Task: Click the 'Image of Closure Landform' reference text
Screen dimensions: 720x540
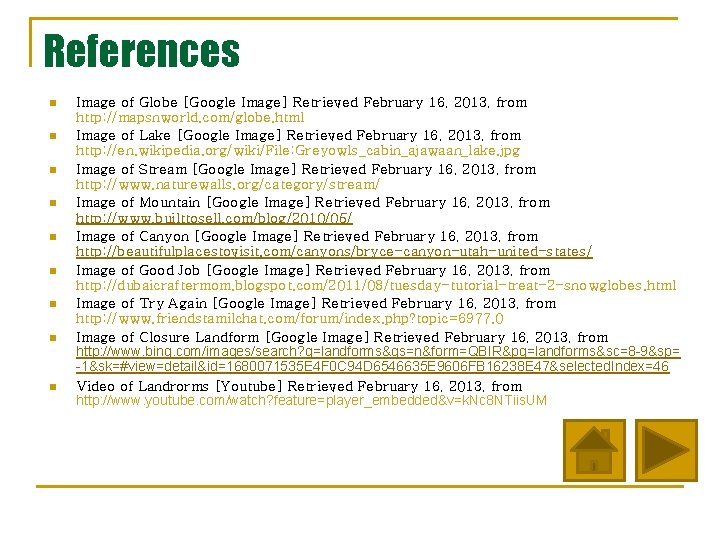Action: [x=342, y=338]
